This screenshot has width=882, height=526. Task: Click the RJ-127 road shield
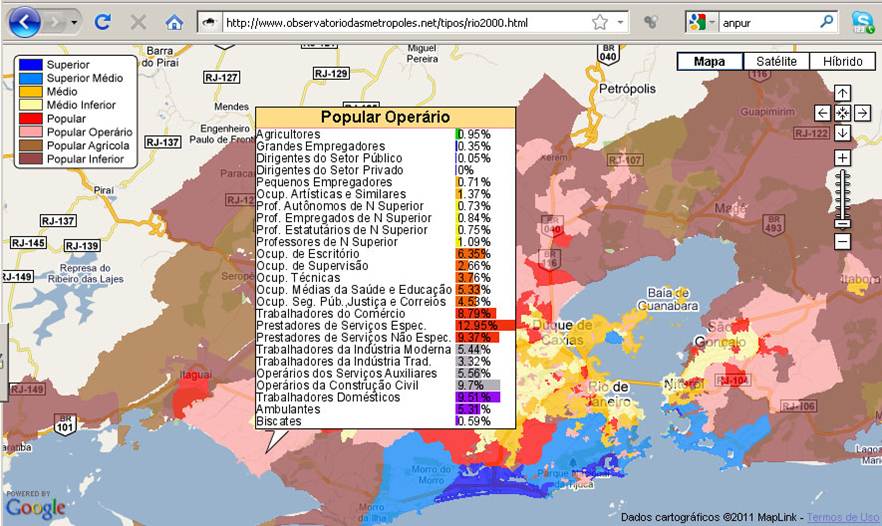click(x=222, y=77)
